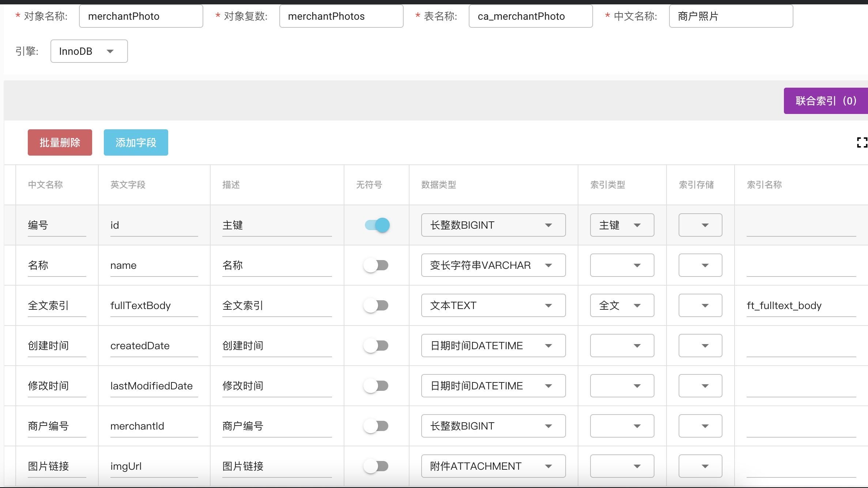The width and height of the screenshot is (868, 488).
Task: Expand index type dropdown showing 主键
Action: tap(622, 225)
